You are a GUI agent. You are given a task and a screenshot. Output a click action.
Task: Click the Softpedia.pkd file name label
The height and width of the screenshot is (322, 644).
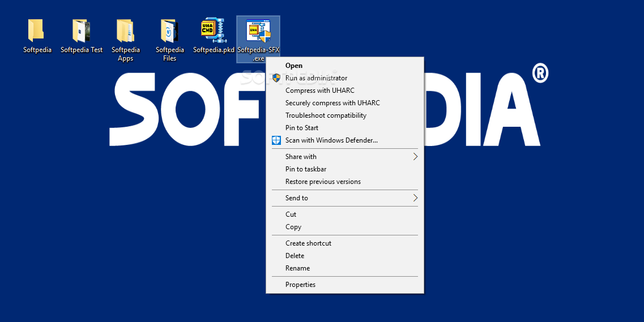coord(214,50)
